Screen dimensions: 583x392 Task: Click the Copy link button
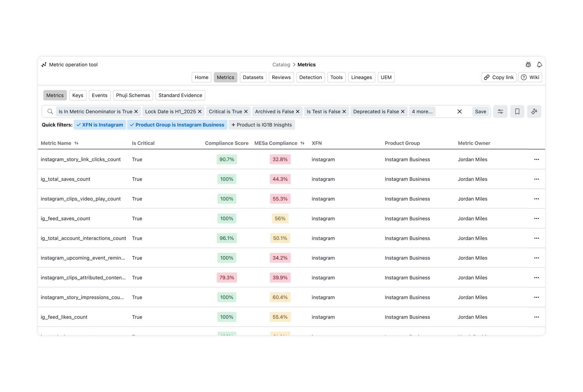pos(498,77)
